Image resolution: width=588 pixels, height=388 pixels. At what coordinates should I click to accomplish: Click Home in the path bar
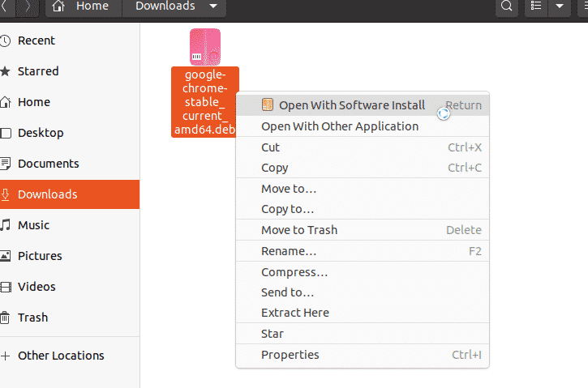pos(92,6)
